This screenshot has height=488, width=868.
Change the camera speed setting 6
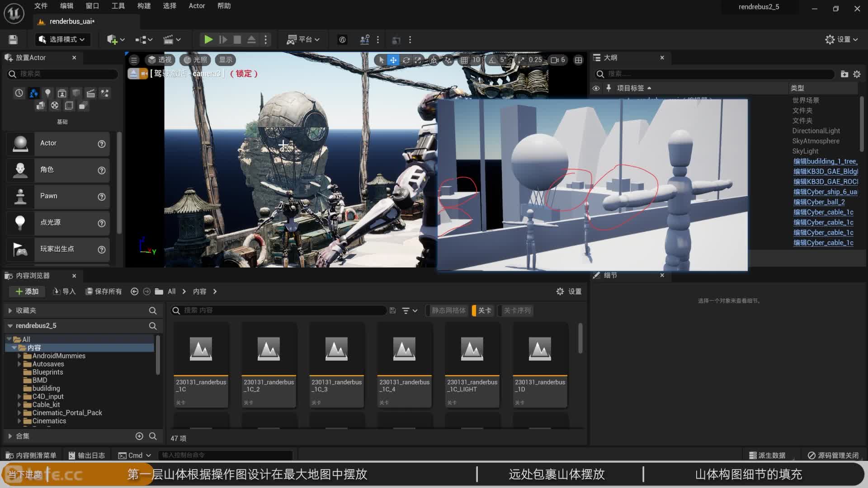coord(558,60)
